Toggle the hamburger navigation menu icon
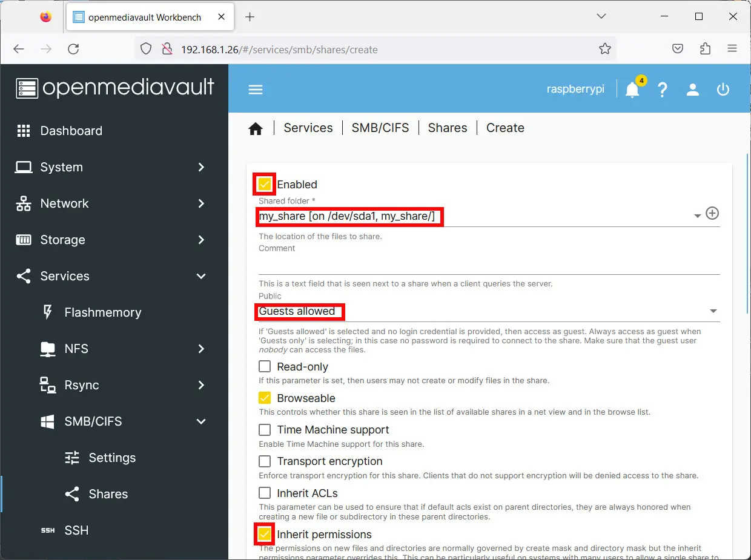 tap(256, 90)
